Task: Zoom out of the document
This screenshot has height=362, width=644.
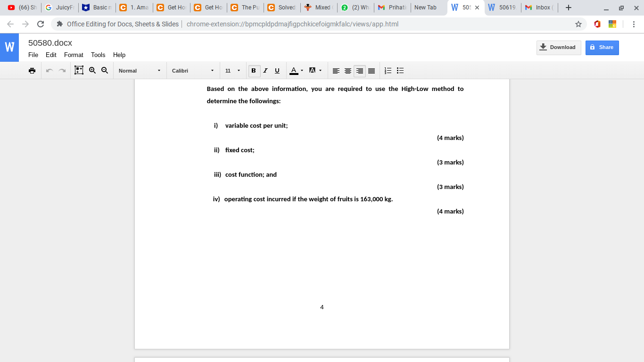Action: coord(105,70)
